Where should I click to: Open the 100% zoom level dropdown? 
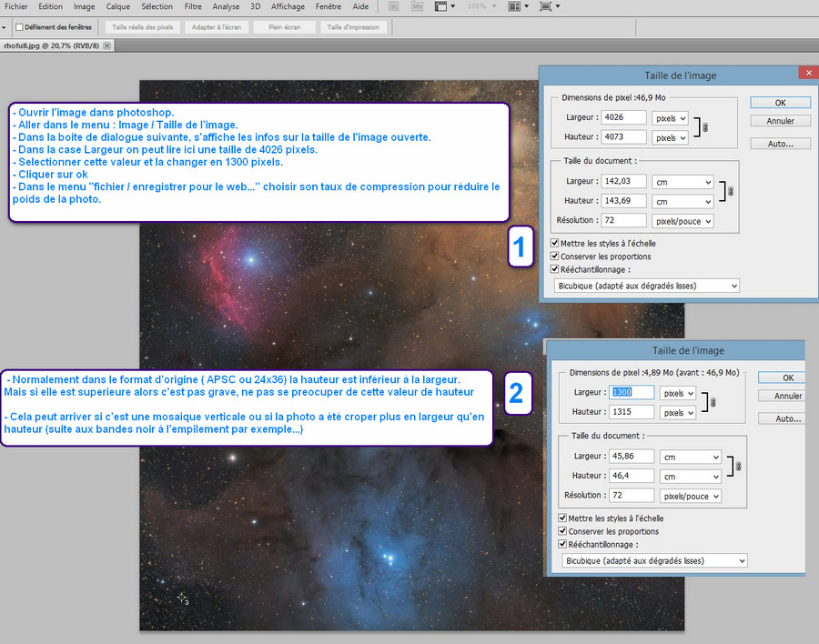pyautogui.click(x=494, y=6)
